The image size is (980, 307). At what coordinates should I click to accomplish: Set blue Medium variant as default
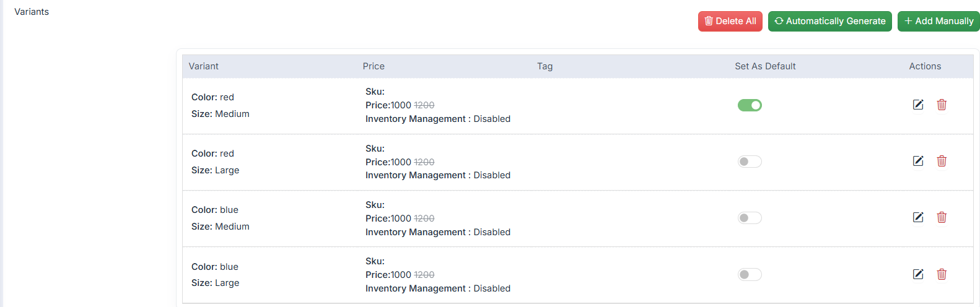[750, 218]
